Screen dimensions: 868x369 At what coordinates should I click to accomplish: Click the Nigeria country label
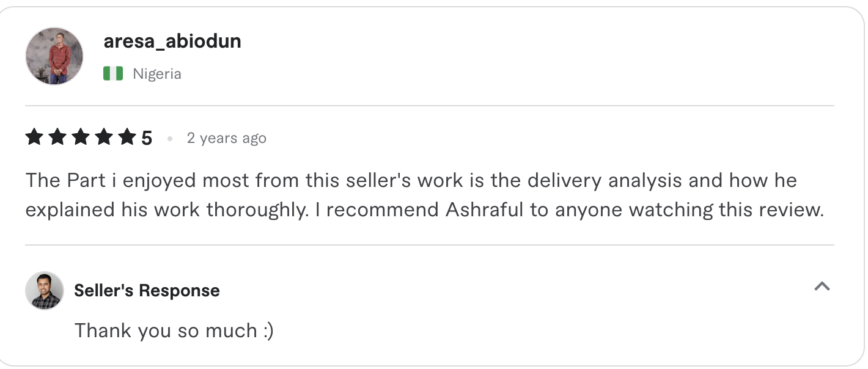pyautogui.click(x=157, y=73)
